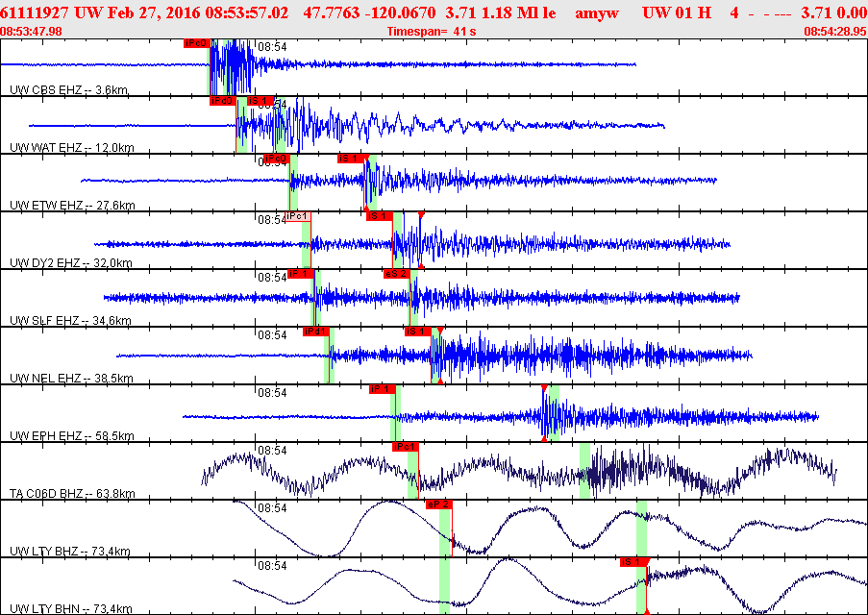Select the iP 1 pick flag on EPH trace
The height and width of the screenshot is (615, 868).
click(383, 389)
